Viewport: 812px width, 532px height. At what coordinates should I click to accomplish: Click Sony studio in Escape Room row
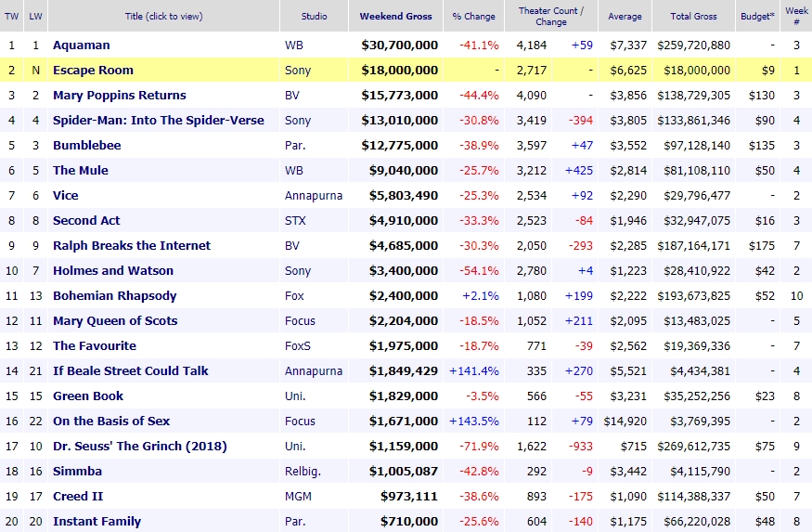[x=298, y=70]
